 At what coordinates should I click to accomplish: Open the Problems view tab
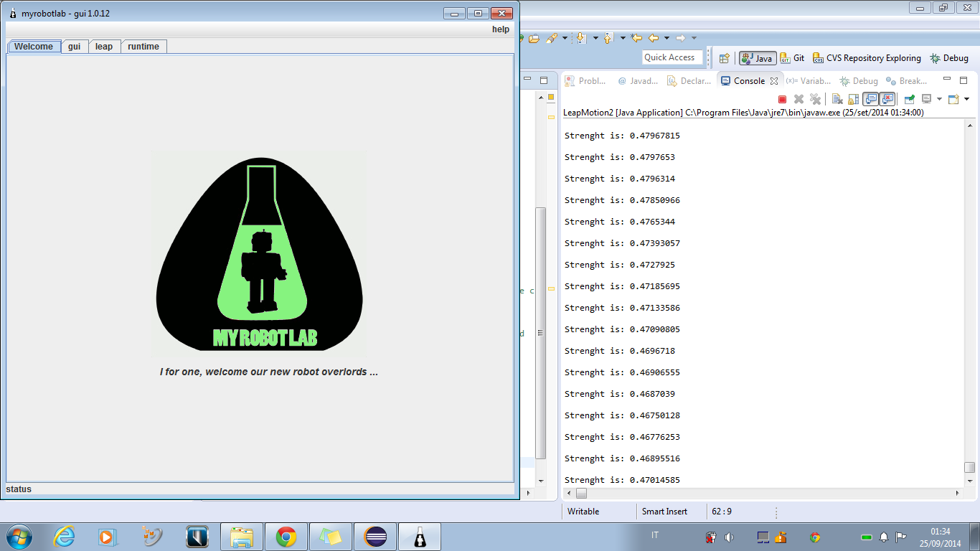click(585, 81)
